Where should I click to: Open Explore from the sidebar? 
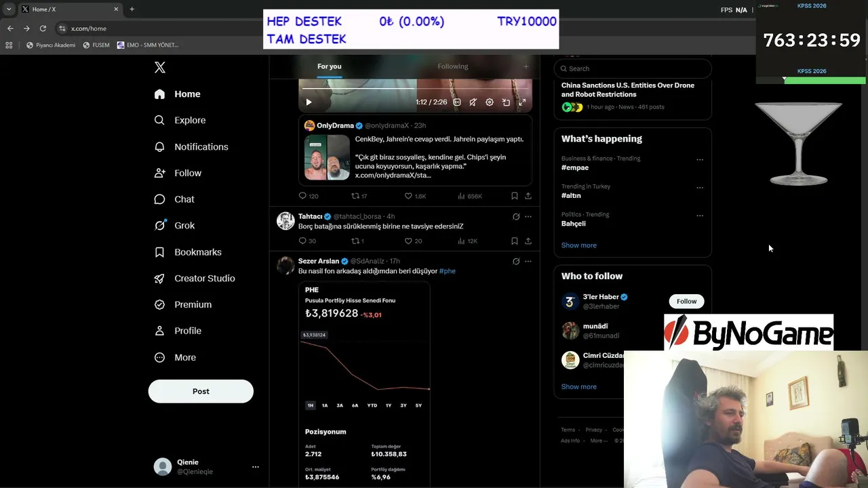pyautogui.click(x=180, y=121)
